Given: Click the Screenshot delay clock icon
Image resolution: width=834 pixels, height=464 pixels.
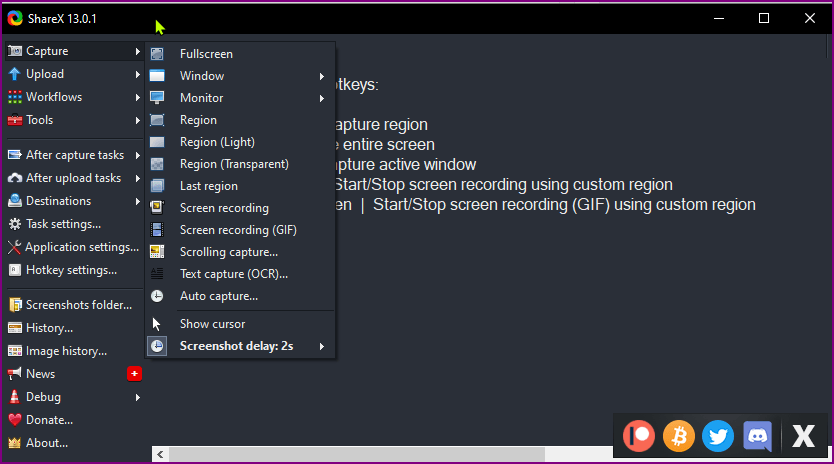Looking at the screenshot, I should pyautogui.click(x=157, y=346).
